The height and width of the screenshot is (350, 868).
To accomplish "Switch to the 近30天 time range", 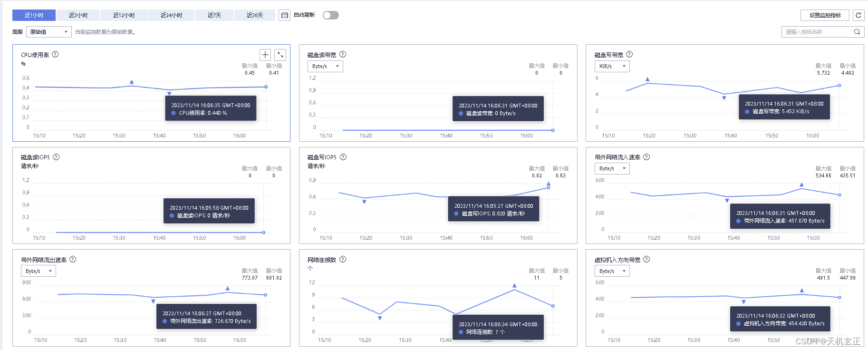I will [255, 15].
